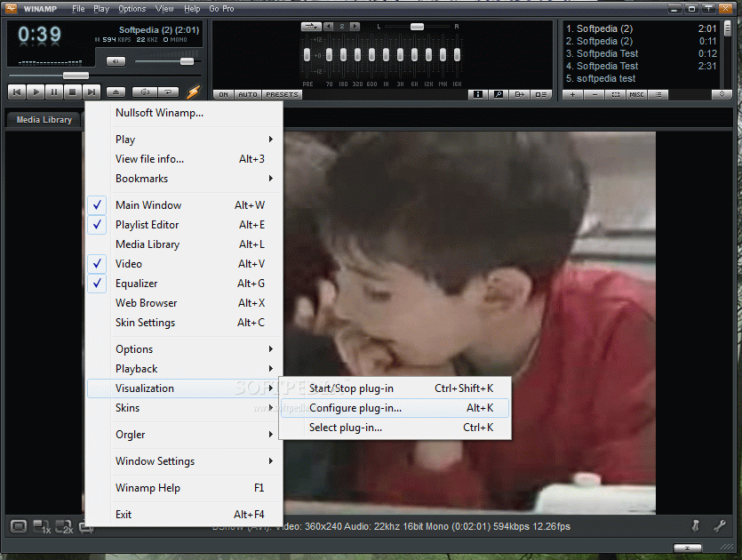Click the equalizer crossfade arrow button
Viewport: 742px width, 560px height.
[311, 27]
